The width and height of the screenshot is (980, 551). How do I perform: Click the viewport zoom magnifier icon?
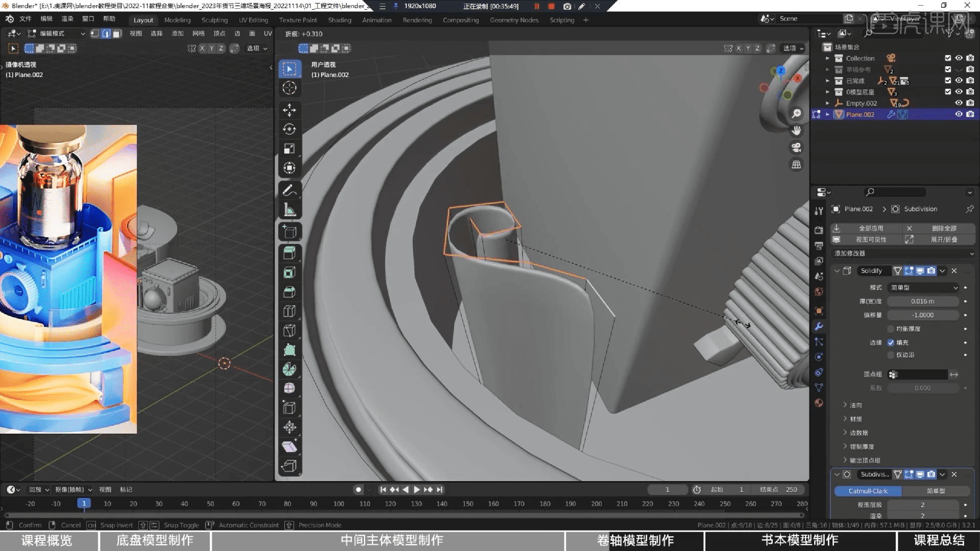(x=796, y=113)
